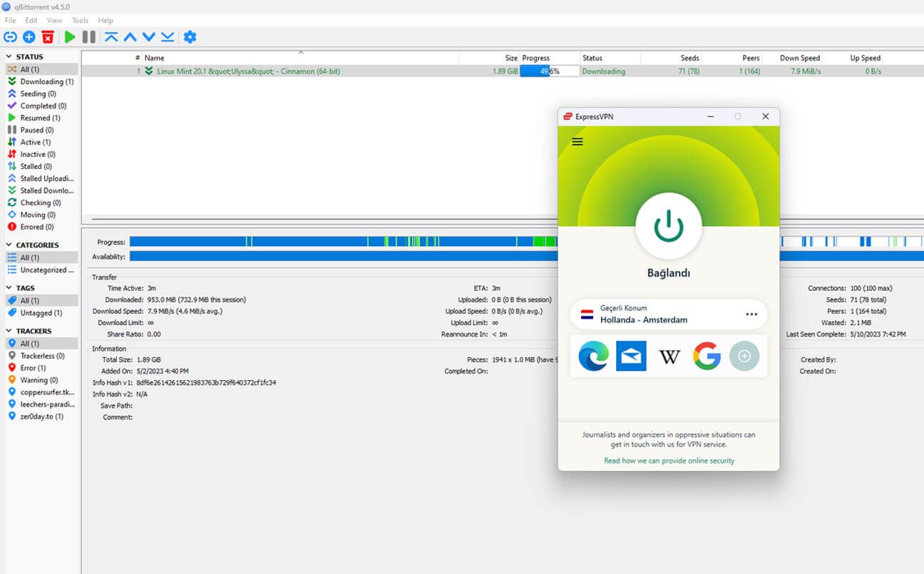Viewport: 924px width, 574px height.
Task: Select the Completed (0) status filter
Action: (x=36, y=106)
